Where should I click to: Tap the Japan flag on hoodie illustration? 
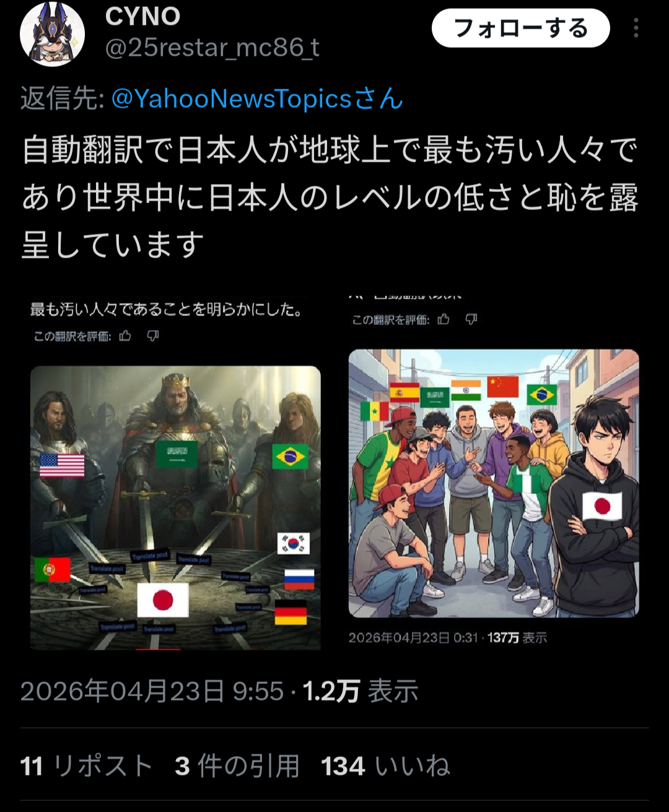601,505
